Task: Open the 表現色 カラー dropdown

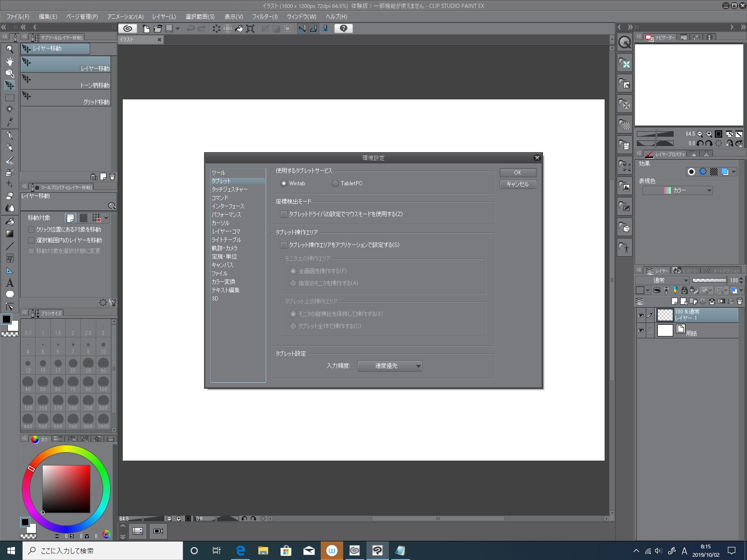Action: 677,190
